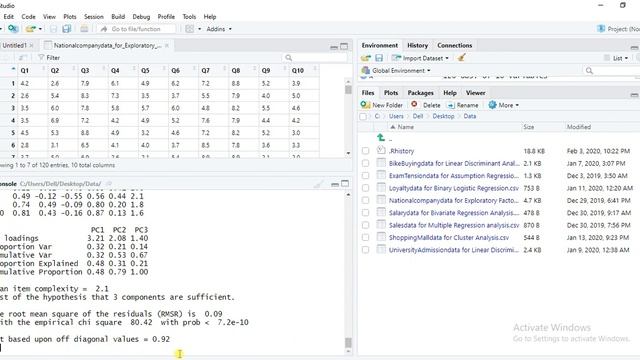Focus the Go to file/function field
Screen dimensions: 640x360
coord(137,29)
